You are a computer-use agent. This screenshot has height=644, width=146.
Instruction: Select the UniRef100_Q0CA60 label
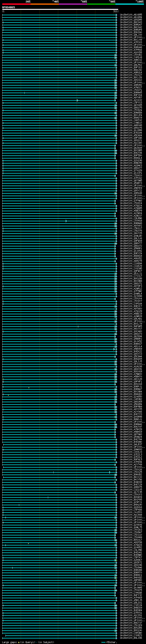(131, 331)
